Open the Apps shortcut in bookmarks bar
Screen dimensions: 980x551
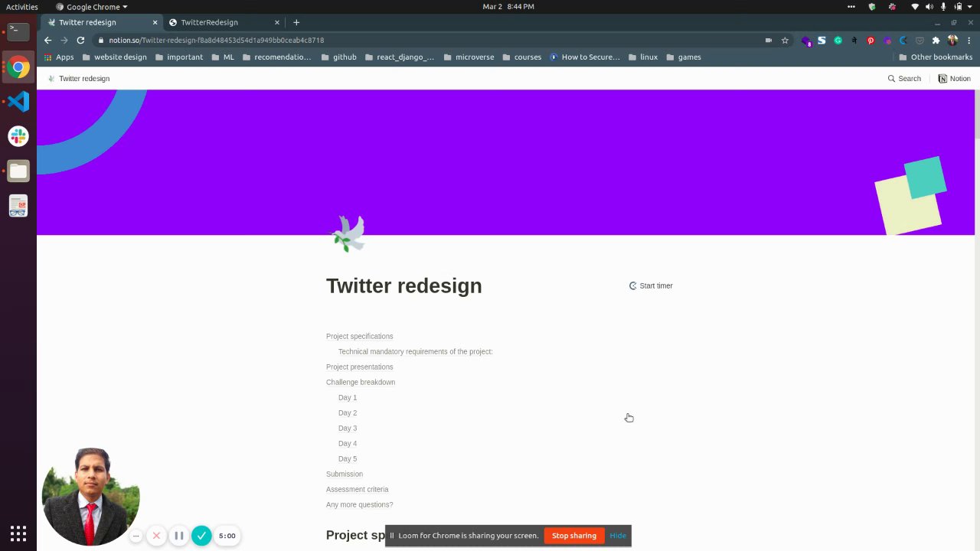[x=59, y=57]
